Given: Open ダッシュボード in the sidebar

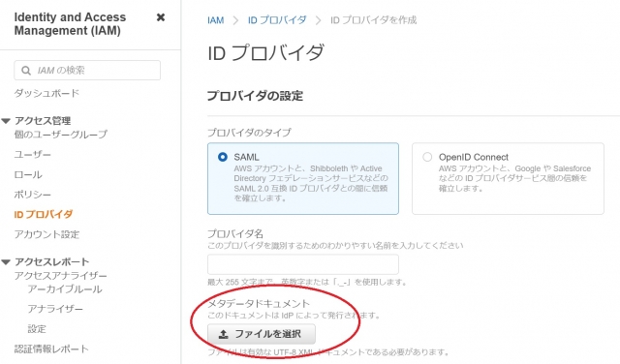Looking at the screenshot, I should [x=46, y=93].
